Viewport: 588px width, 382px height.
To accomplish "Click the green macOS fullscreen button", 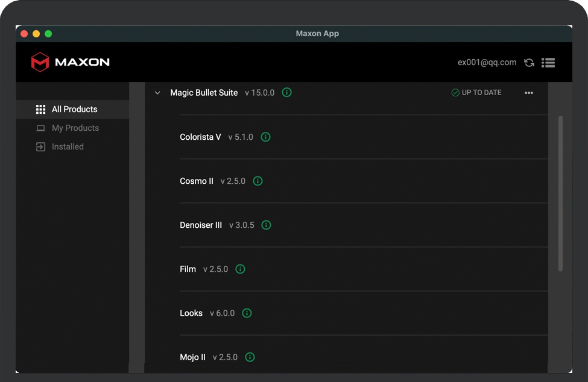I will 48,34.
